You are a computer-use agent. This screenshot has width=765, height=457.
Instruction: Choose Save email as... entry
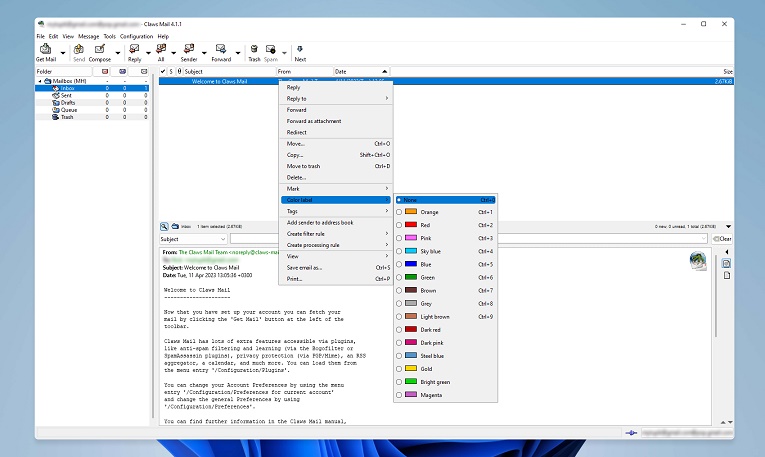336,268
